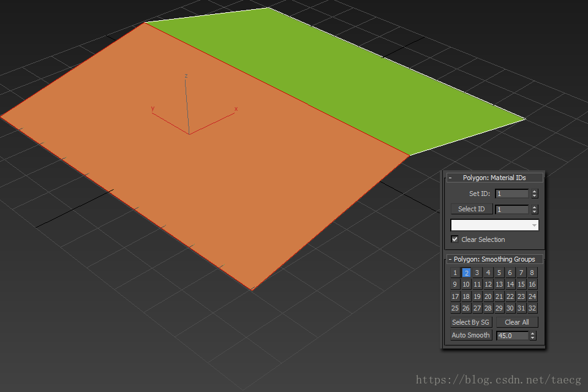Viewport: 588px width, 392px height.
Task: Click the Clear All button
Action: coord(517,322)
